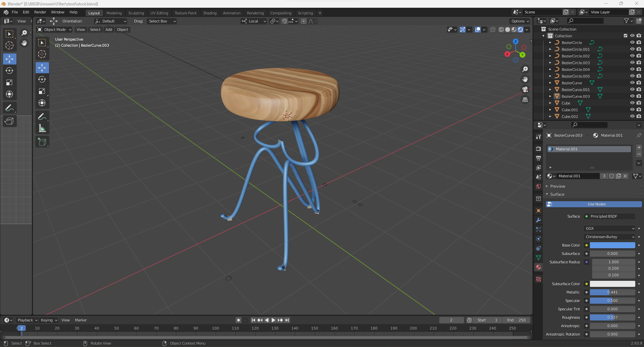
Task: Open the Particle properties tab
Action: click(539, 229)
